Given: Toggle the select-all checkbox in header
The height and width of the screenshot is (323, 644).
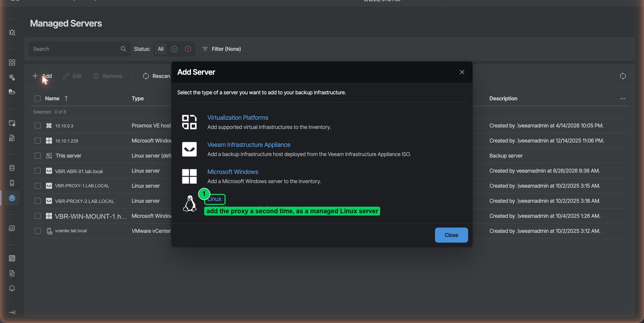Looking at the screenshot, I should pyautogui.click(x=38, y=98).
